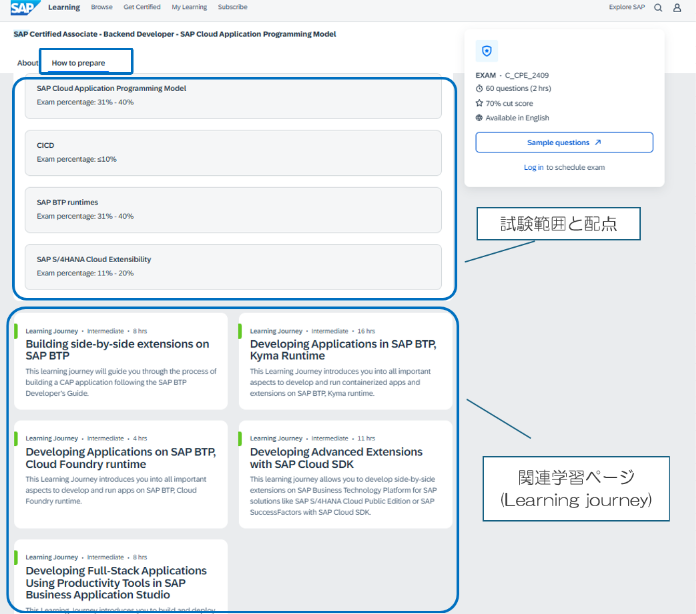Switch to the How to prepare tab
Image resolution: width=696 pixels, height=614 pixels.
(79, 63)
